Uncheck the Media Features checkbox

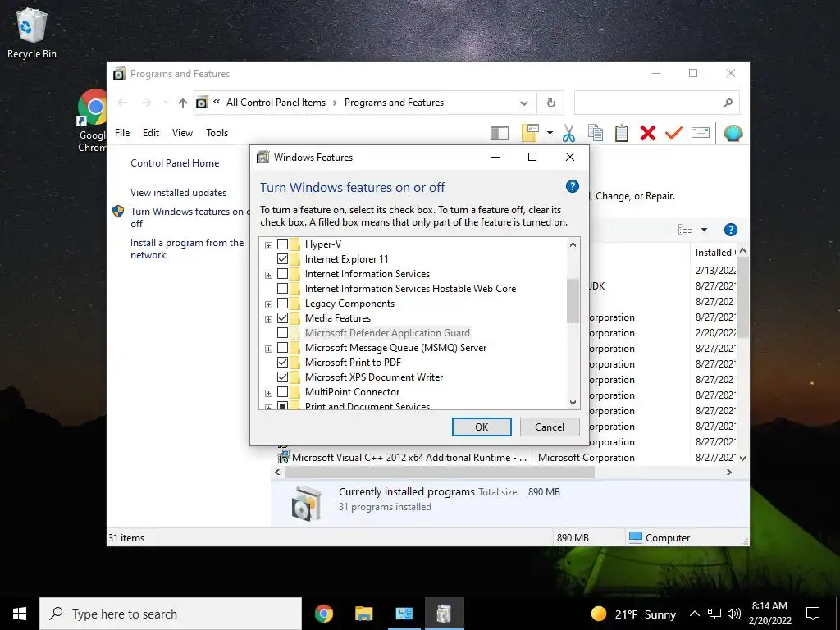282,317
